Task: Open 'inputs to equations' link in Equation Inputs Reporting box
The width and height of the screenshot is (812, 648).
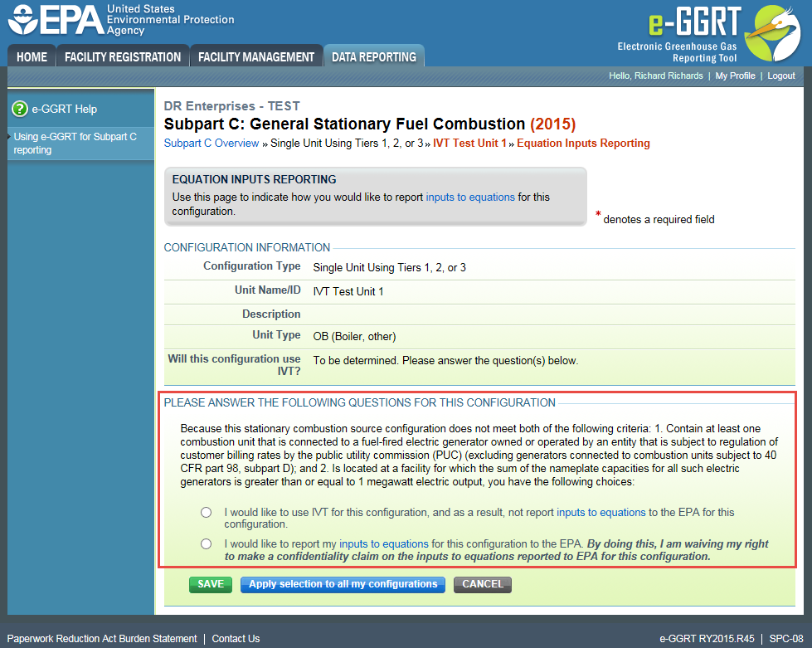Action: point(470,197)
